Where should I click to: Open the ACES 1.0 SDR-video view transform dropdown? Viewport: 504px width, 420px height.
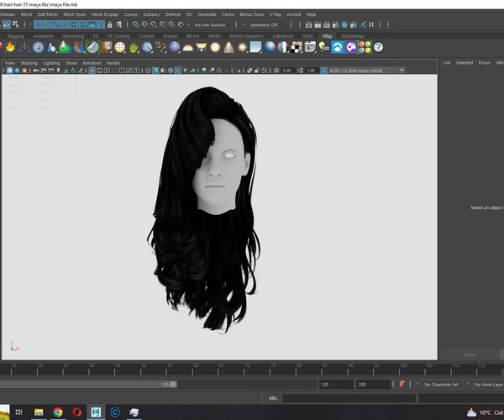click(x=402, y=71)
